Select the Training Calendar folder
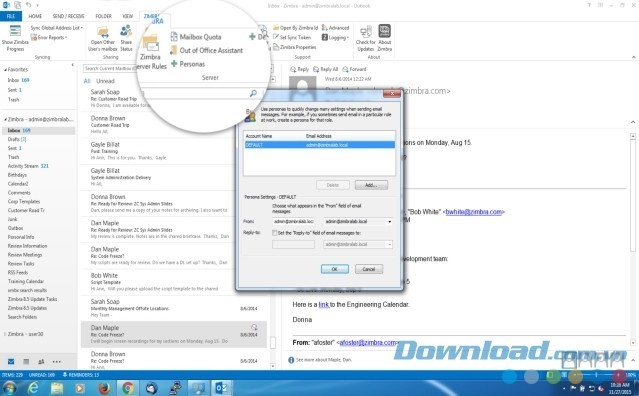Image resolution: width=639 pixels, height=396 pixels. pos(26,281)
